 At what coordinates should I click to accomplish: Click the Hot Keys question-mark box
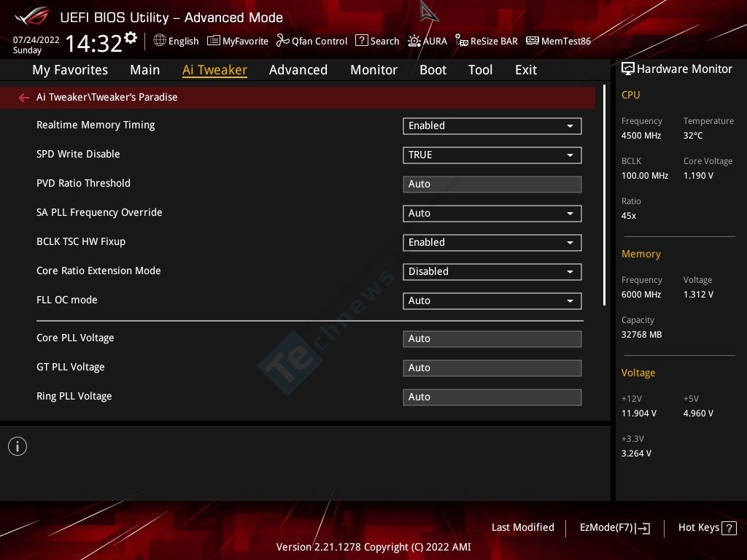(729, 528)
